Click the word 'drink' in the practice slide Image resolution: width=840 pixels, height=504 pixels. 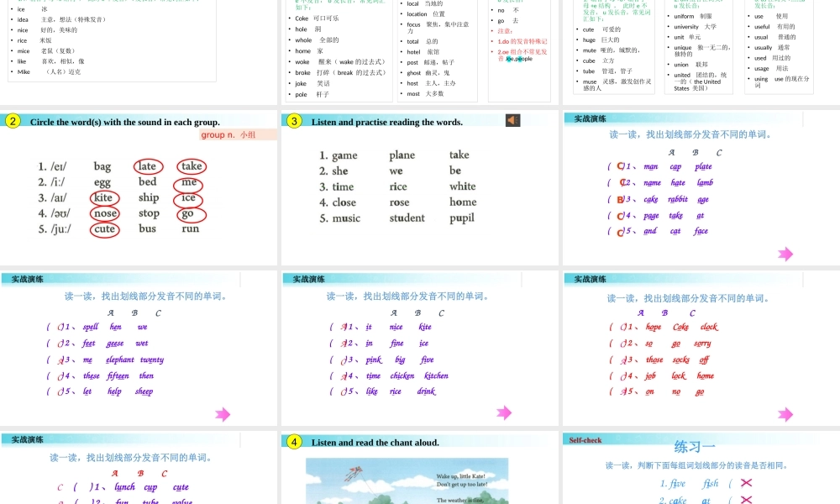(427, 391)
